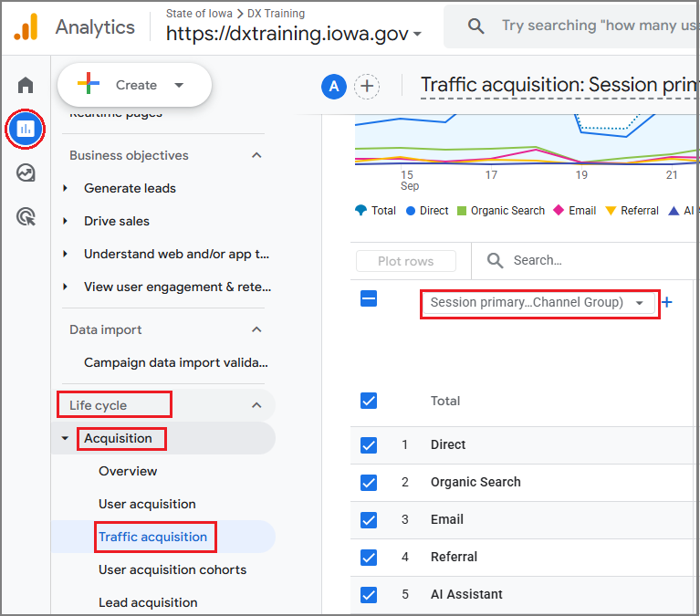Open the Create dropdown arrow
Screen dimensions: 700x616
click(179, 85)
